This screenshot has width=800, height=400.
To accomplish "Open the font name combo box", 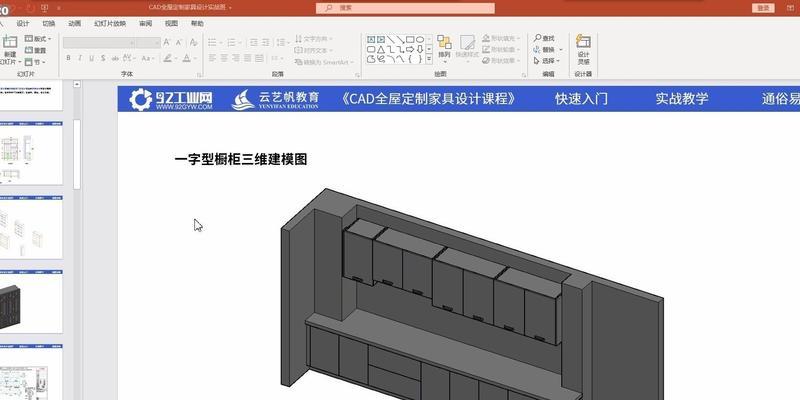I will pyautogui.click(x=99, y=43).
